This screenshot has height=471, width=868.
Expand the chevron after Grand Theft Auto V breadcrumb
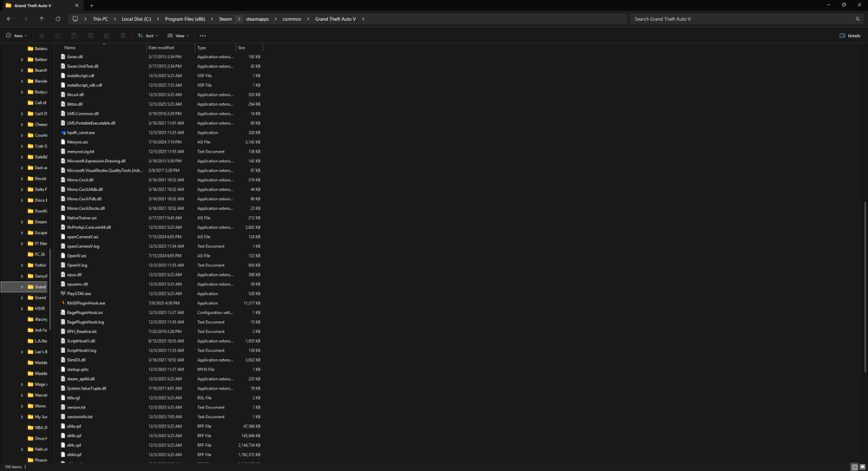click(363, 19)
